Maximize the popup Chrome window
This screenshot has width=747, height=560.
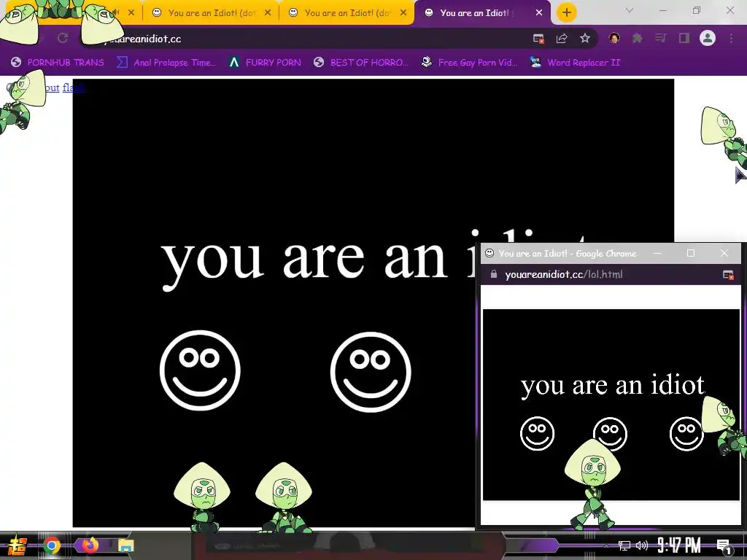pyautogui.click(x=691, y=253)
